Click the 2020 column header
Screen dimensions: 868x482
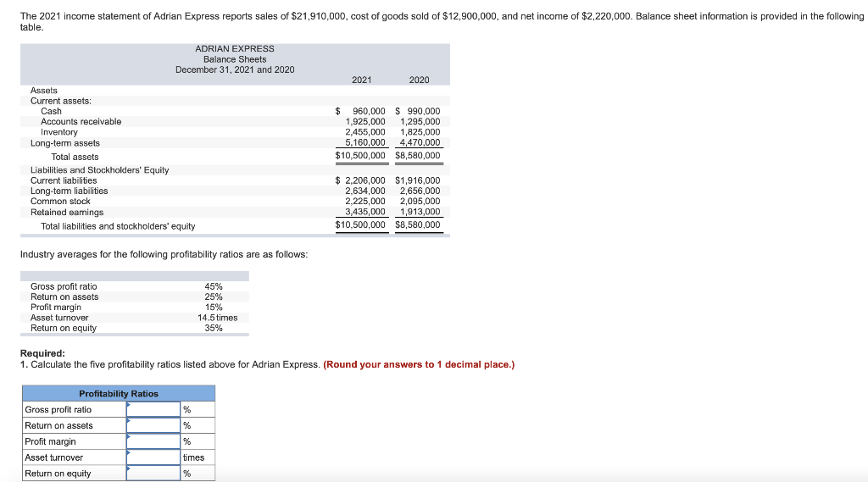click(x=419, y=80)
